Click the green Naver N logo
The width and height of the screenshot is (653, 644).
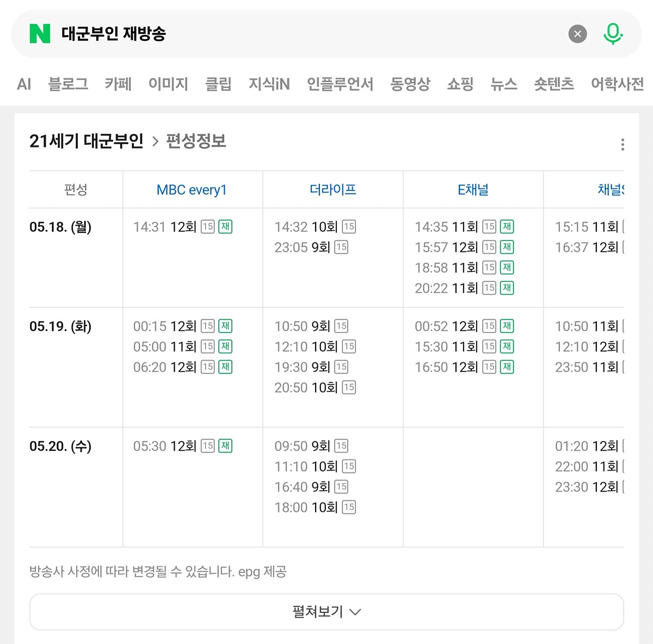(x=40, y=34)
